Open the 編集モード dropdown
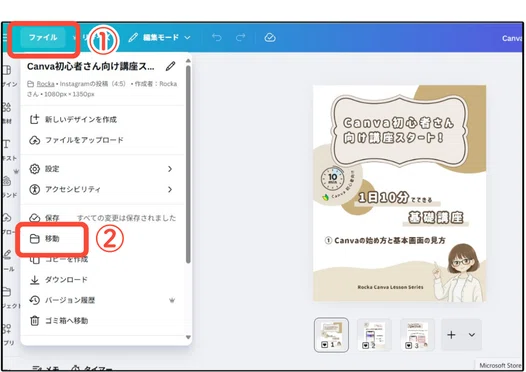Viewport: 526px width, 372px height. point(160,38)
